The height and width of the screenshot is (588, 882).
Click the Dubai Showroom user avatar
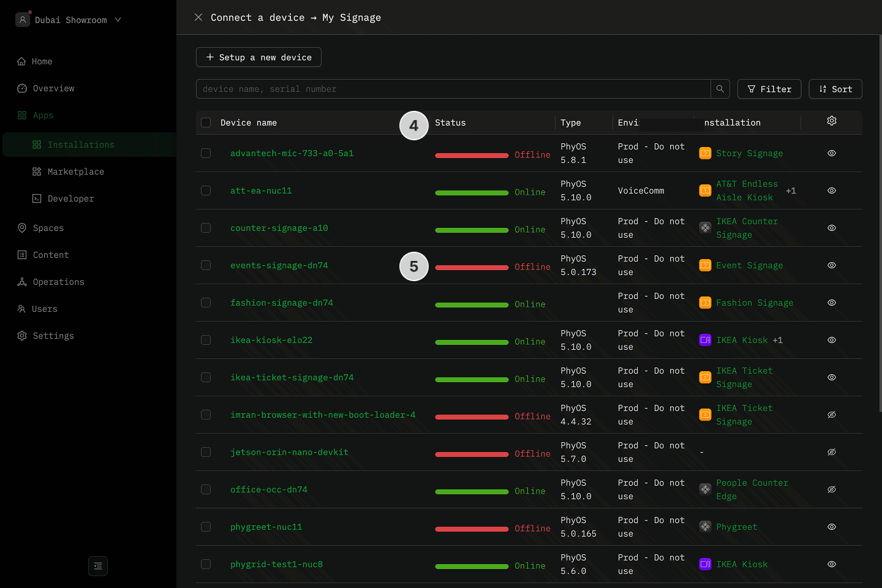23,20
